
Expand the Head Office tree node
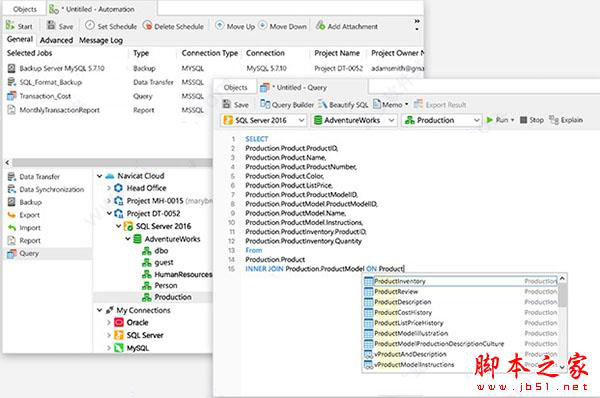109,188
